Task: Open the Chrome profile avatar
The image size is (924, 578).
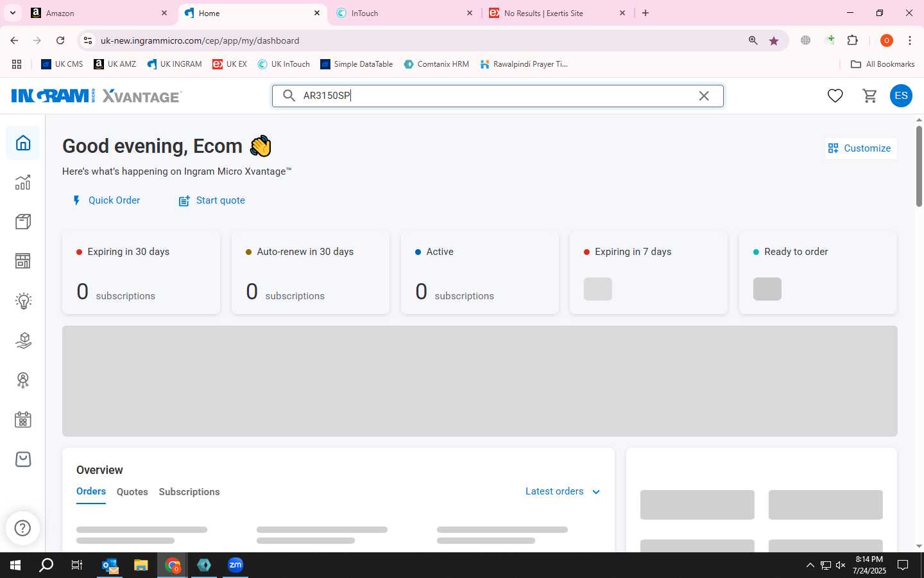Action: [887, 40]
